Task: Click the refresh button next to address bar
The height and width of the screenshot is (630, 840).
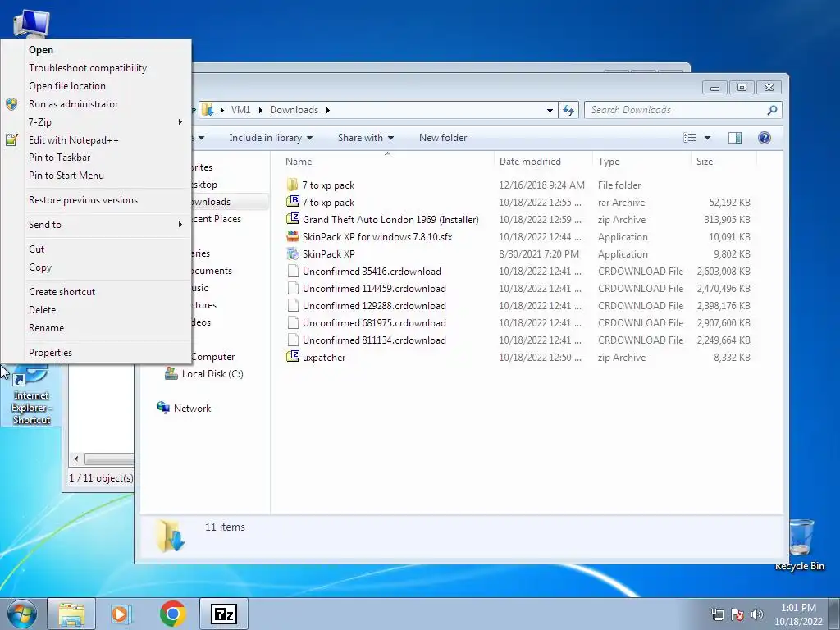Action: coord(568,111)
